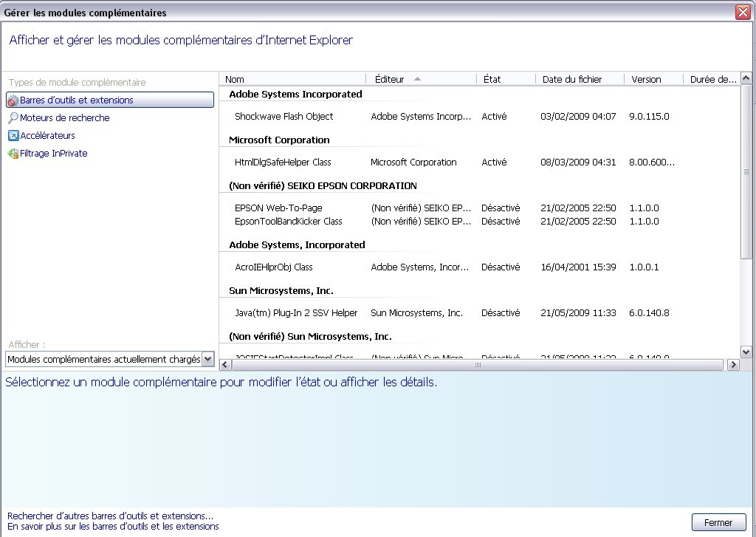The image size is (756, 537).
Task: Click the Fermer button
Action: [x=718, y=522]
